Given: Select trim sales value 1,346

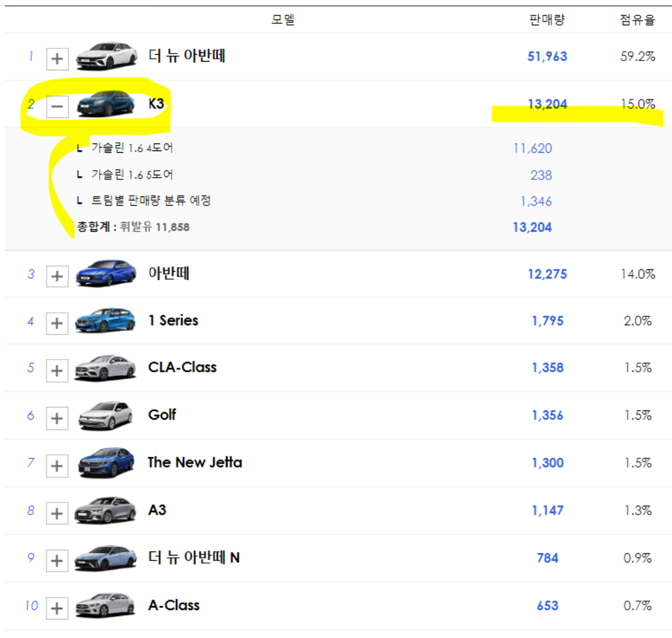Looking at the screenshot, I should (x=536, y=201).
